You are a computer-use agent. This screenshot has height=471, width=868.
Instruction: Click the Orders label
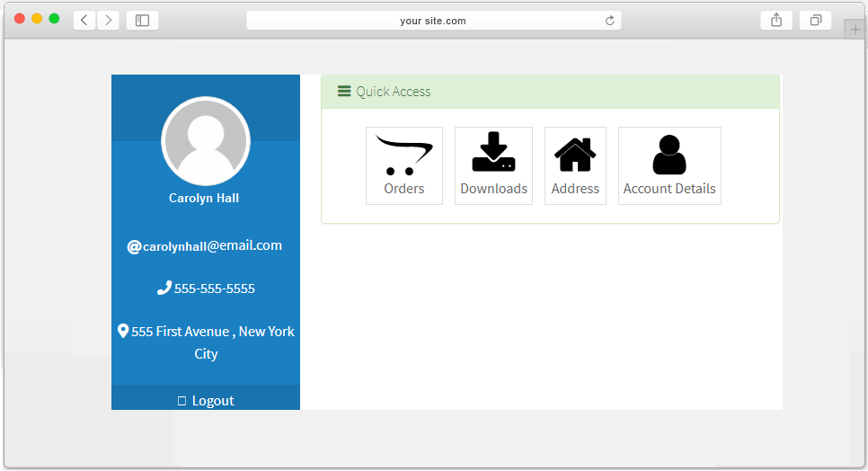pyautogui.click(x=404, y=189)
